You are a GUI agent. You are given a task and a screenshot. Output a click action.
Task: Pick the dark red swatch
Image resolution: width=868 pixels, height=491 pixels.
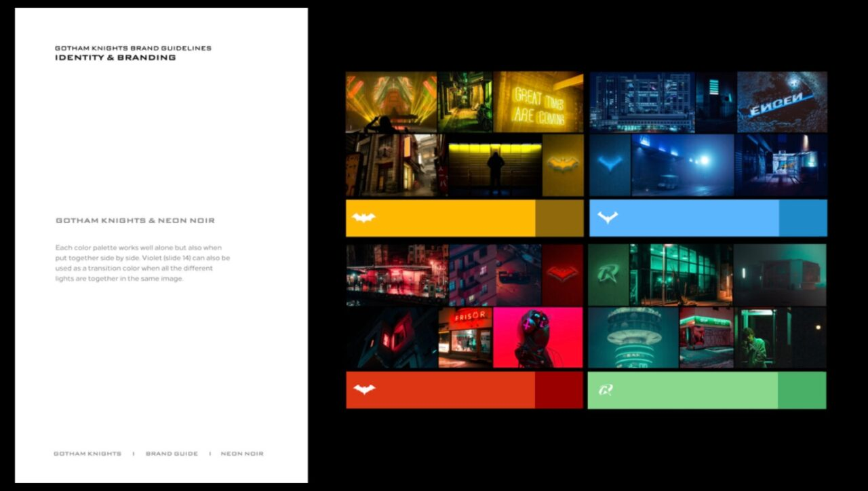click(559, 390)
